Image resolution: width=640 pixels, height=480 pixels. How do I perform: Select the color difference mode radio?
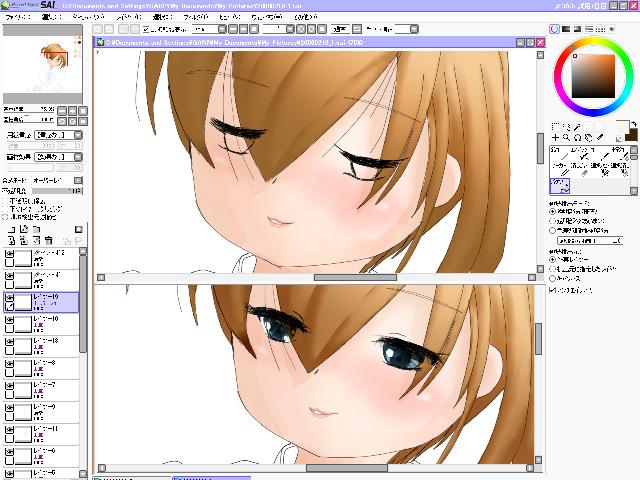click(x=552, y=230)
